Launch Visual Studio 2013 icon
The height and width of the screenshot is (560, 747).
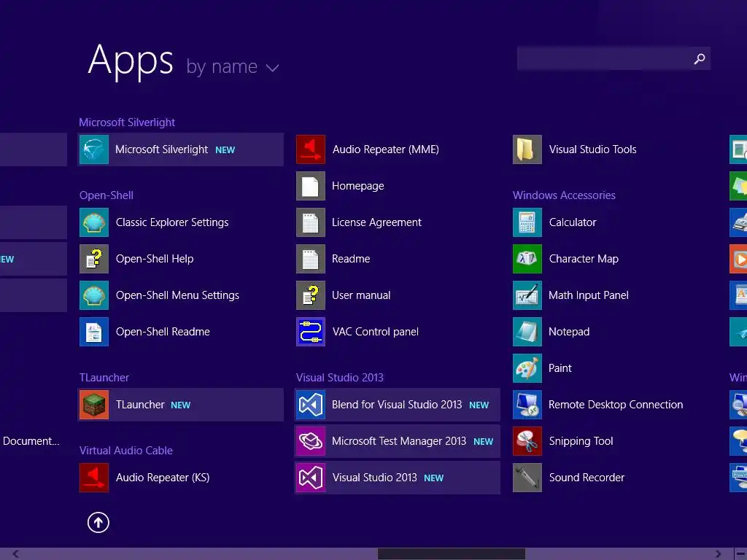click(x=311, y=478)
